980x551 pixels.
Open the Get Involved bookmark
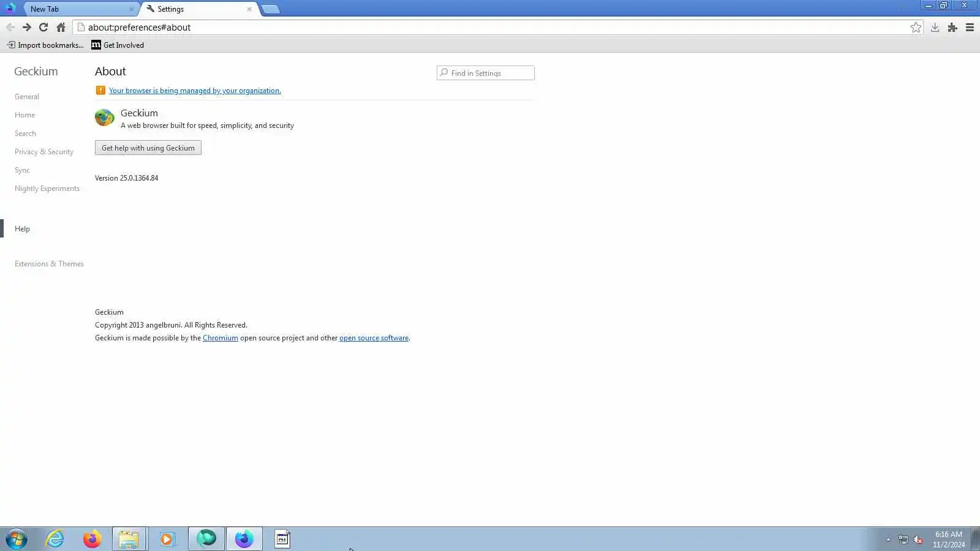click(118, 45)
